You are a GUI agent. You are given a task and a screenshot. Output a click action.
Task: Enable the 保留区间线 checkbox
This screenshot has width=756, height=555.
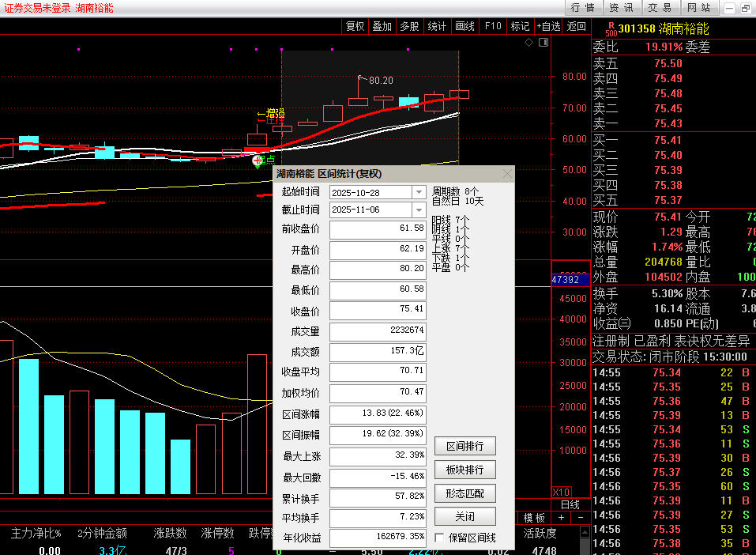coord(440,538)
